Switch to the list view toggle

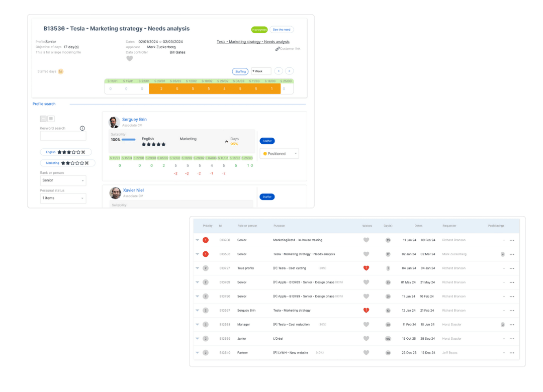51,119
